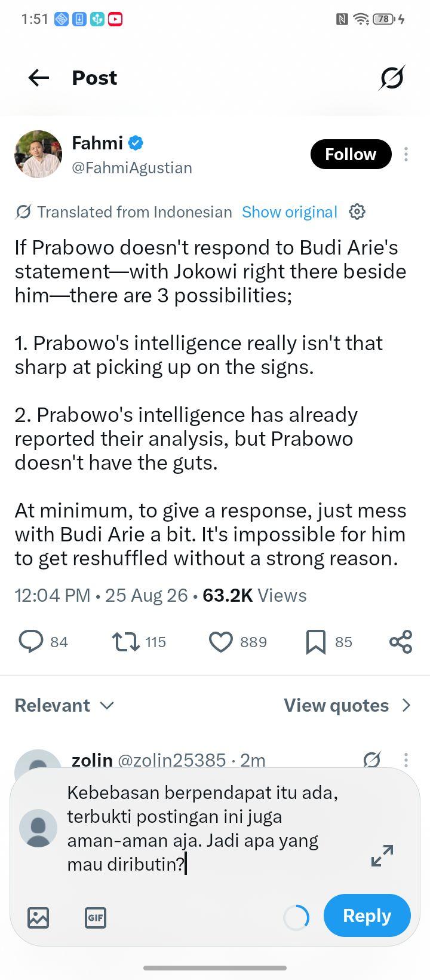Viewport: 430px width, 980px height.
Task: Send the reply with the Reply button
Action: (367, 915)
